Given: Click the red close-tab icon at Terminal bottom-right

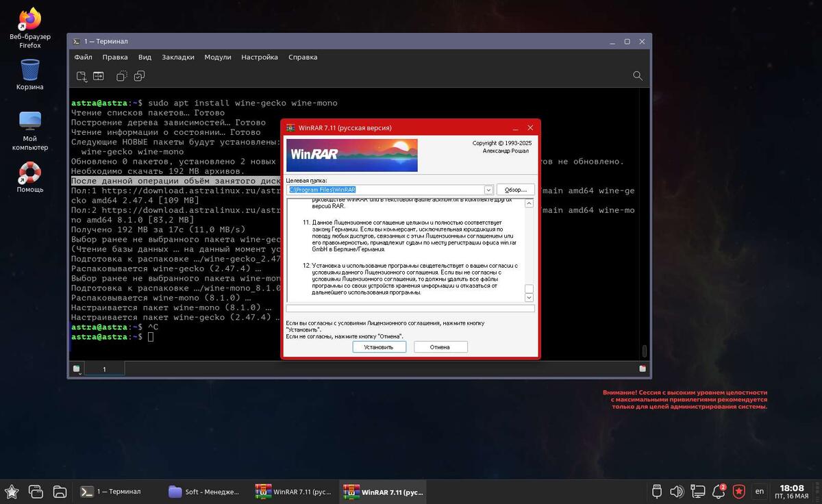Looking at the screenshot, I should [643, 368].
